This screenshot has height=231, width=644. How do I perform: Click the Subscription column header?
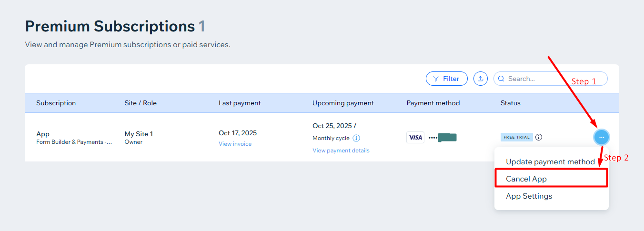coord(56,103)
